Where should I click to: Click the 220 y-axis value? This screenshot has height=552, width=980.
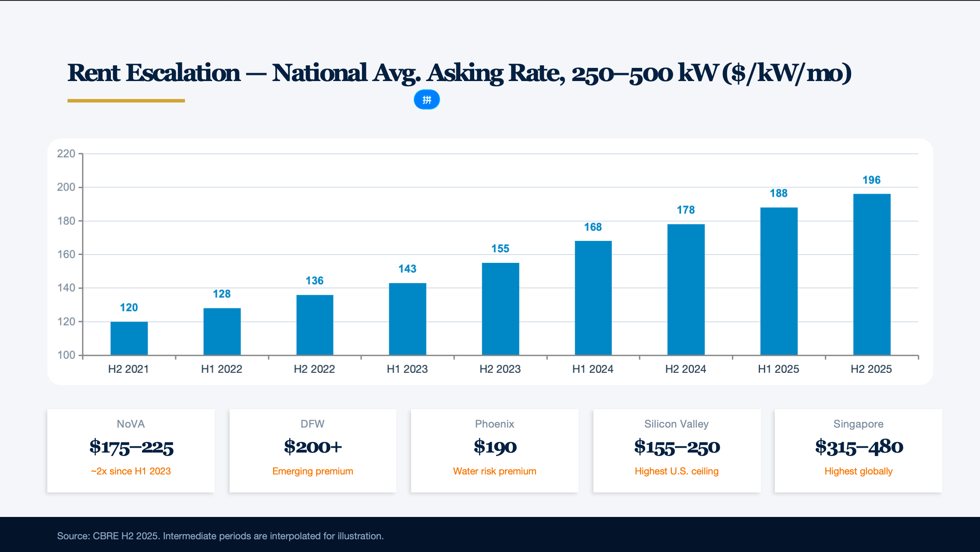(x=66, y=154)
